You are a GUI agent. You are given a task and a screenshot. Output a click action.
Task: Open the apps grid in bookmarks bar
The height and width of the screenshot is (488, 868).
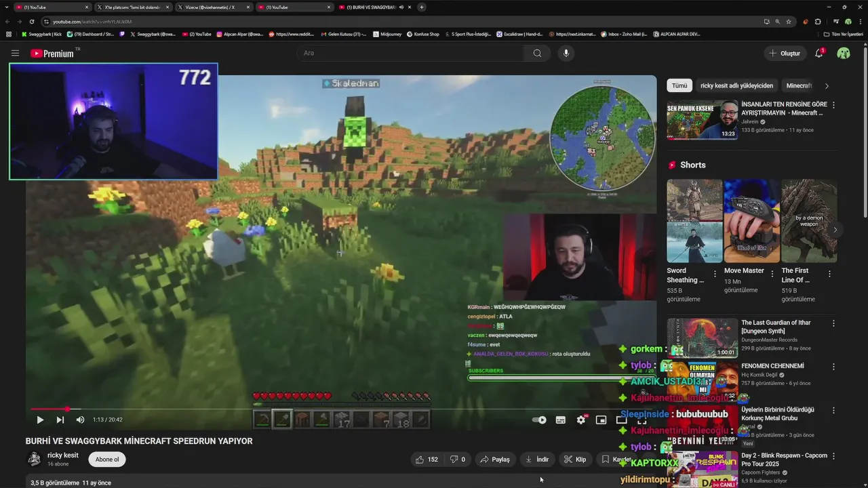pos(8,34)
